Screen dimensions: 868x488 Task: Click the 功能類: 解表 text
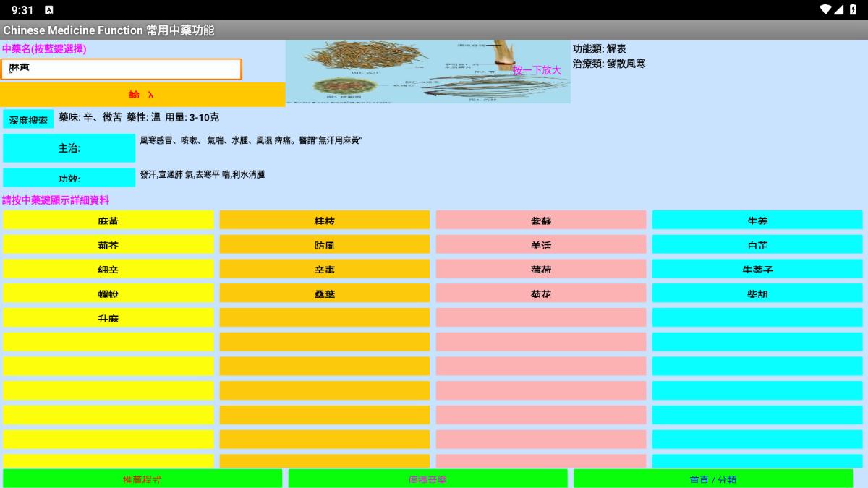click(x=600, y=49)
